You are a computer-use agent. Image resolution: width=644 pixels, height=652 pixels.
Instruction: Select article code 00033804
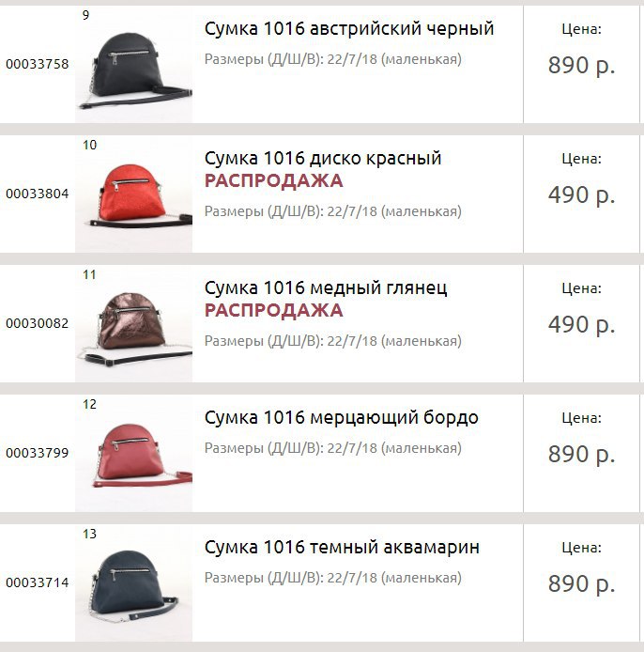coord(37,194)
